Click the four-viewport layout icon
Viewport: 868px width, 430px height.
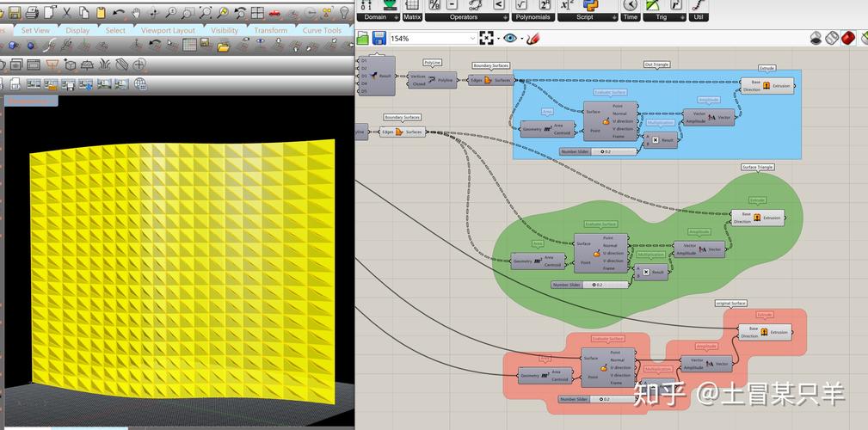click(257, 12)
